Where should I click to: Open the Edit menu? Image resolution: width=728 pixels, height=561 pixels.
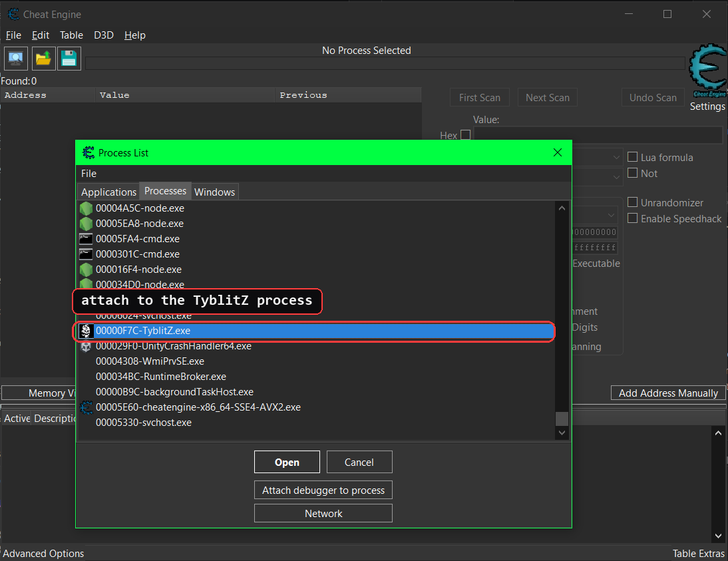(41, 35)
